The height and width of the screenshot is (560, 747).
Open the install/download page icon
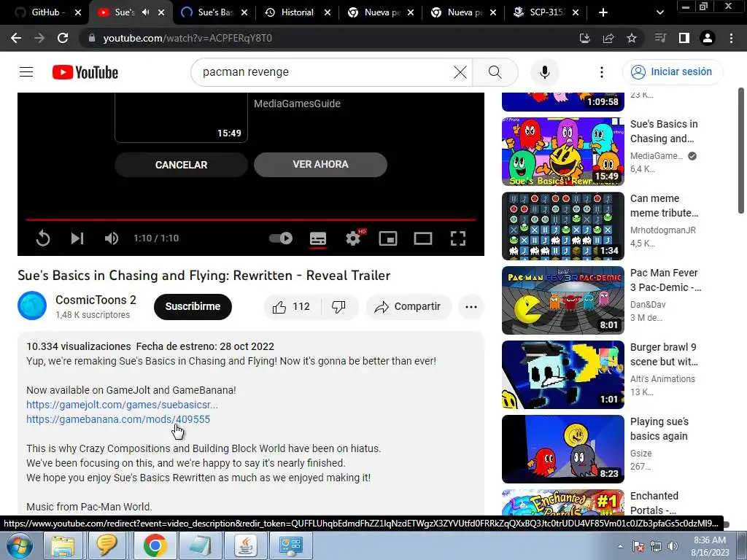(585, 38)
